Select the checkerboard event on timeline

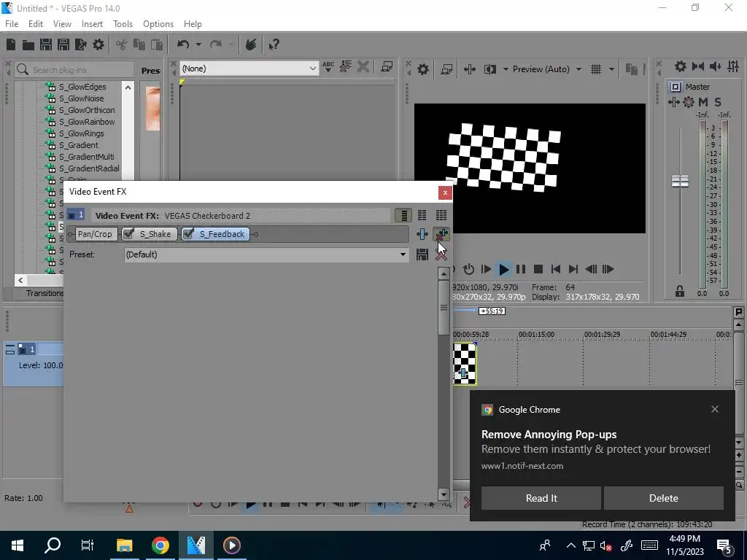coord(464,364)
